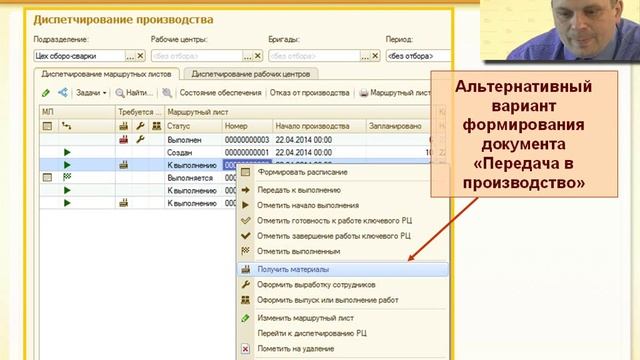Click into the Период field
This screenshot has width=640, height=360.
coord(418,56)
